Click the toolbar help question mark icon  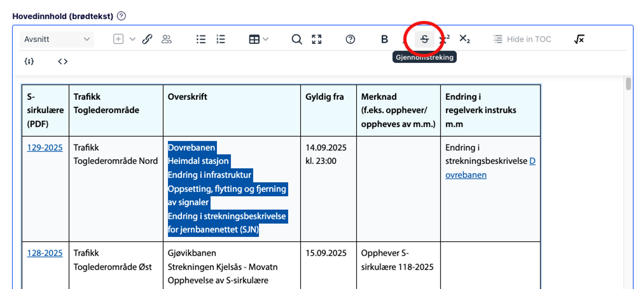click(350, 39)
